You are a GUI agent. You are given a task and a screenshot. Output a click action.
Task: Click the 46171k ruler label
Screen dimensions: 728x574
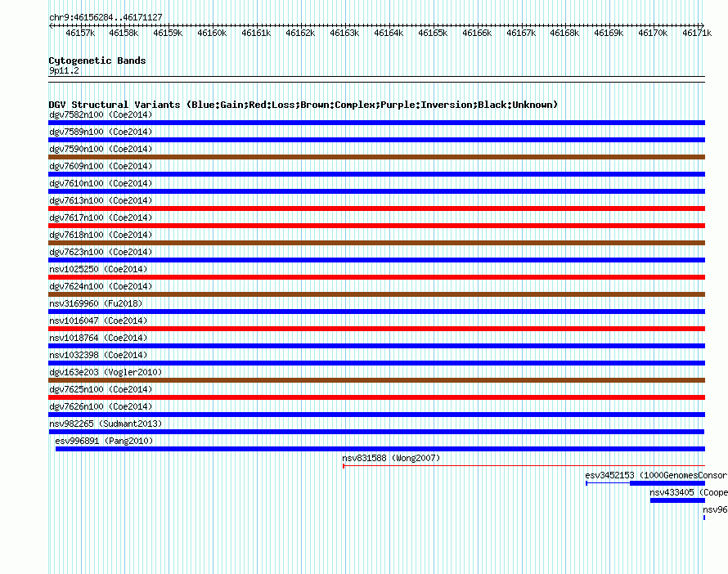pos(697,33)
